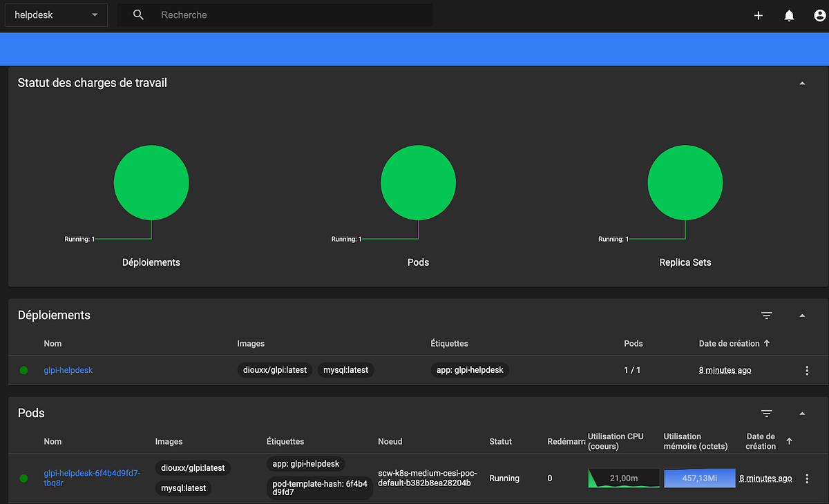The width and height of the screenshot is (829, 504).
Task: Toggle sort order on Date de création column
Action: coord(733,343)
